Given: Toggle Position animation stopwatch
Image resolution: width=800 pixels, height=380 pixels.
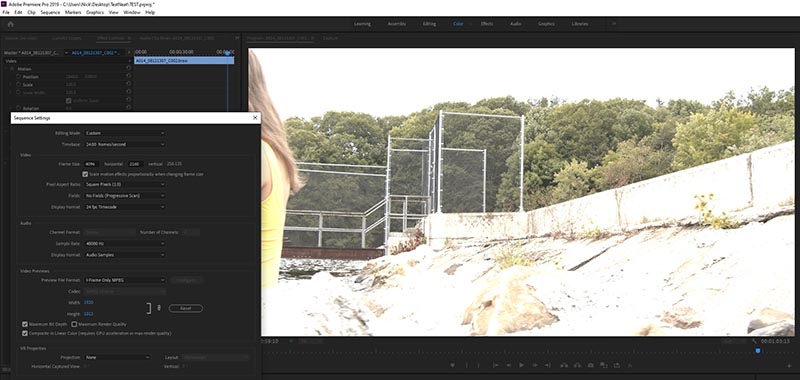Looking at the screenshot, I should tap(18, 77).
